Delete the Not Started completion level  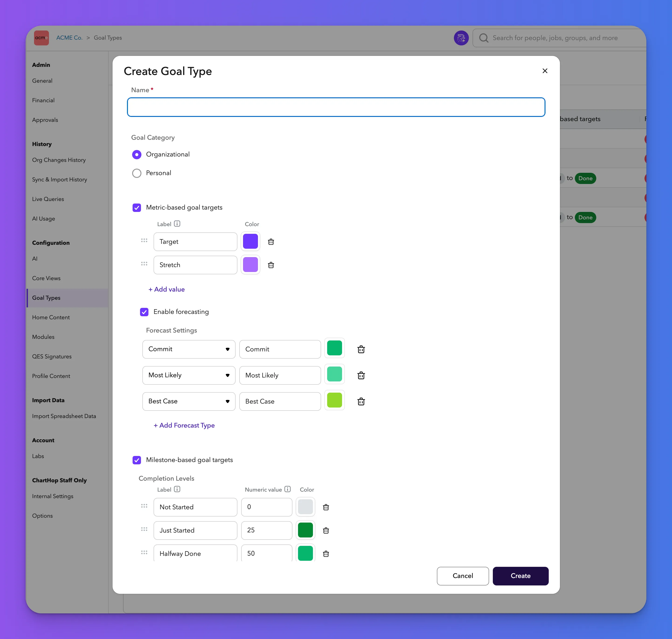[x=326, y=507]
